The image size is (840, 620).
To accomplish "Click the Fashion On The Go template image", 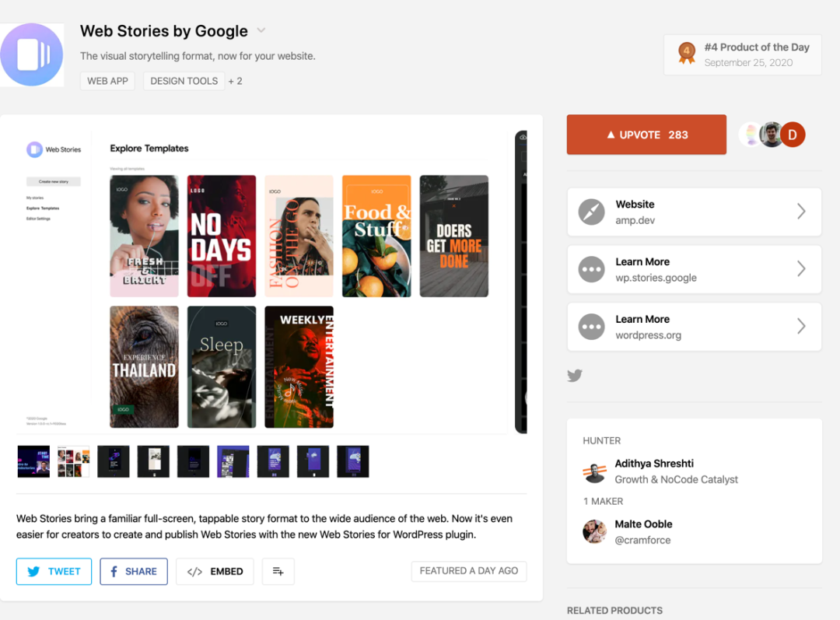I will pyautogui.click(x=299, y=236).
